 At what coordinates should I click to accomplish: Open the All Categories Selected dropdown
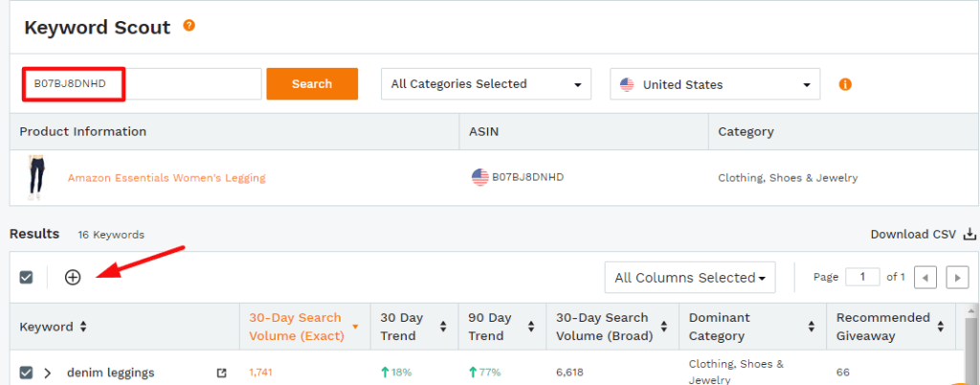pos(486,84)
